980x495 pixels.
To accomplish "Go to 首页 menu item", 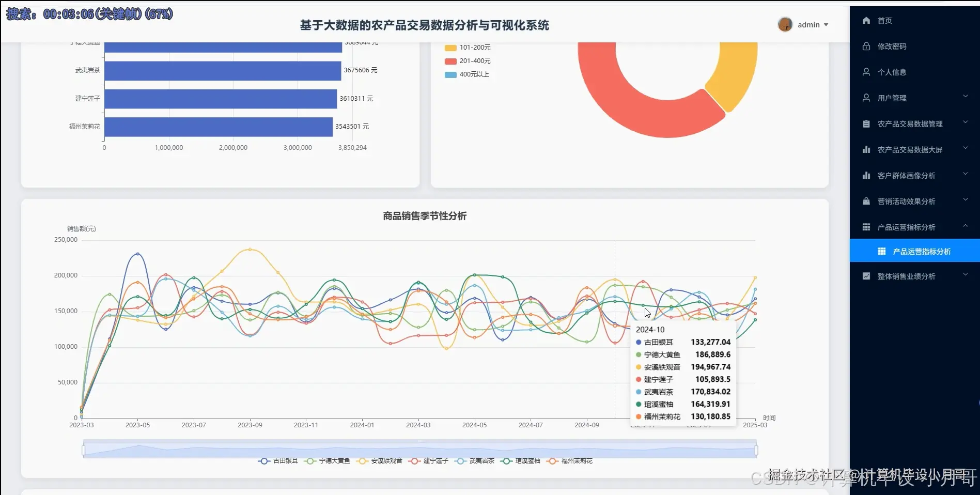I will 884,21.
